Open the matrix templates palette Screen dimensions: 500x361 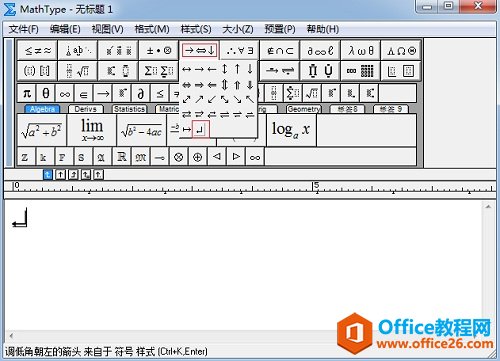[361, 71]
